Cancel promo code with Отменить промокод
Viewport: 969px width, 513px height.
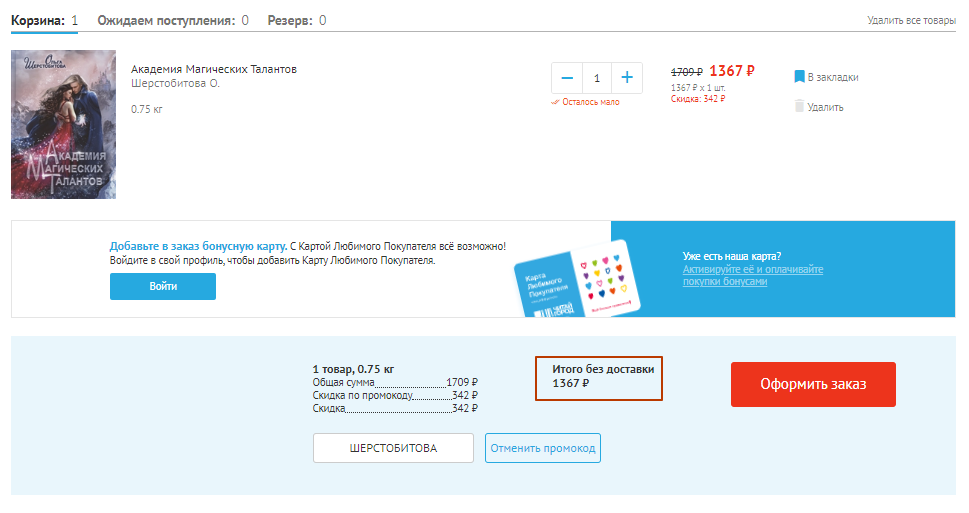coord(543,448)
